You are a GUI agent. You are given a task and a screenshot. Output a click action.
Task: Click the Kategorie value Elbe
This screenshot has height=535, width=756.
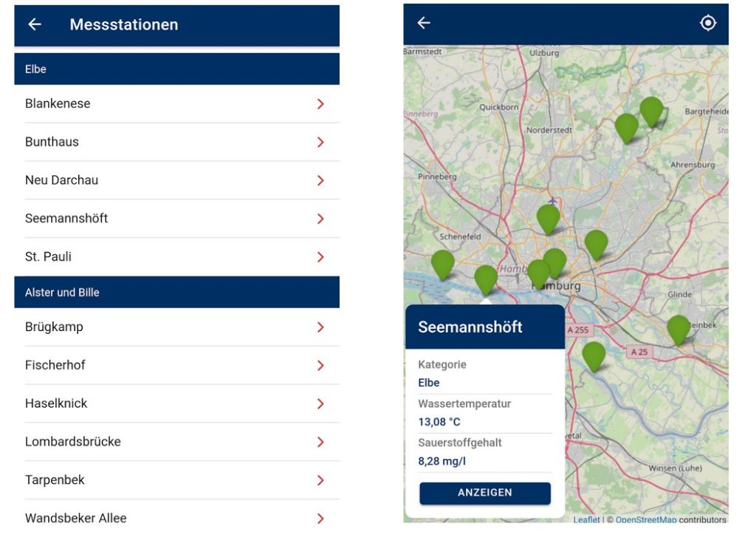point(429,383)
